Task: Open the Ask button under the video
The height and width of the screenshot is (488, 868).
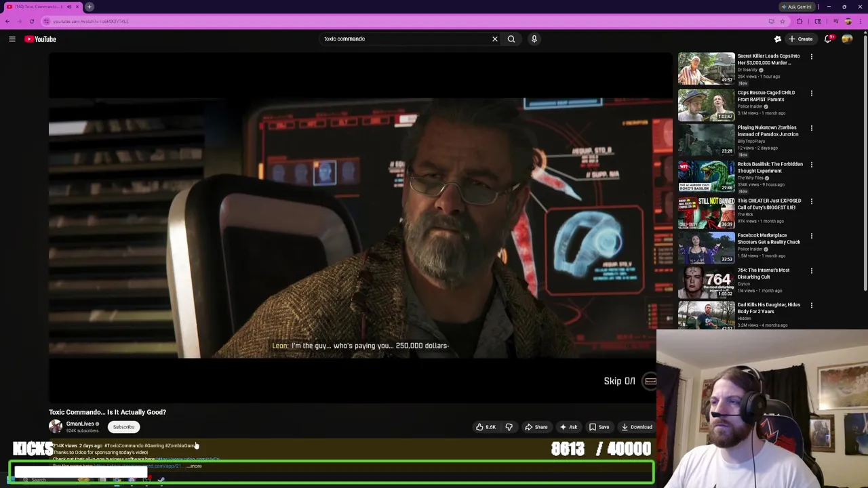Action: coord(568,427)
